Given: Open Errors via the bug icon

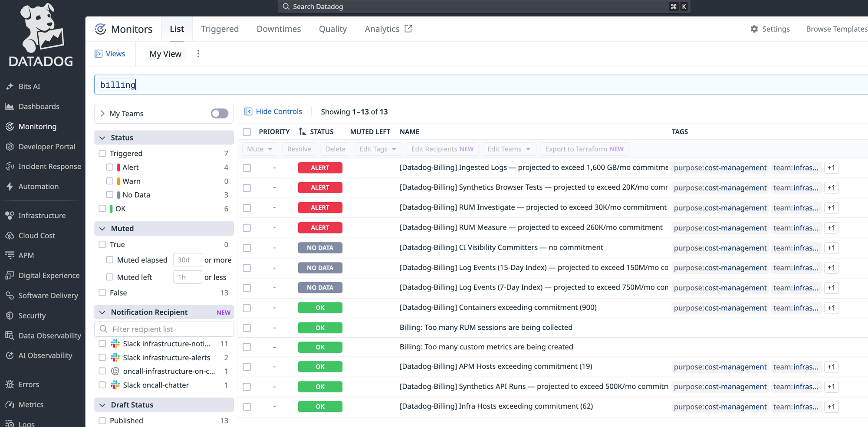Looking at the screenshot, I should 10,384.
